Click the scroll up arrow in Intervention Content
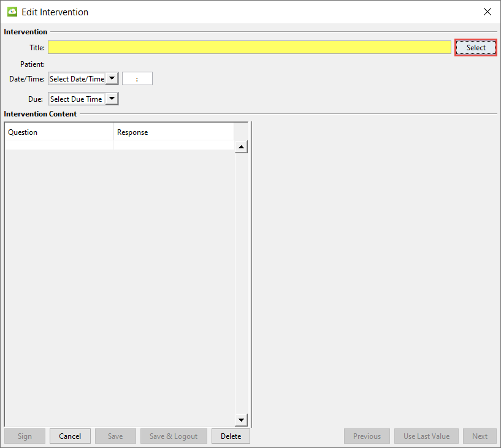The image size is (501, 448). tap(242, 147)
